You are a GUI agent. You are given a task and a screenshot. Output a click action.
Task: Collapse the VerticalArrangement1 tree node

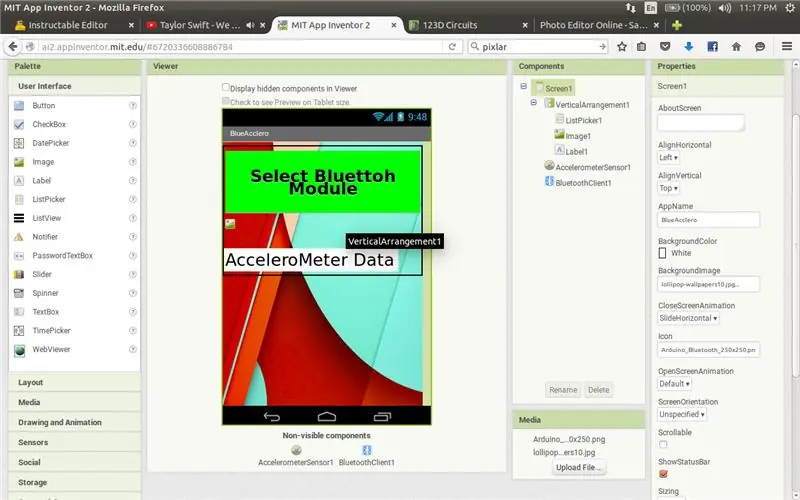point(534,103)
